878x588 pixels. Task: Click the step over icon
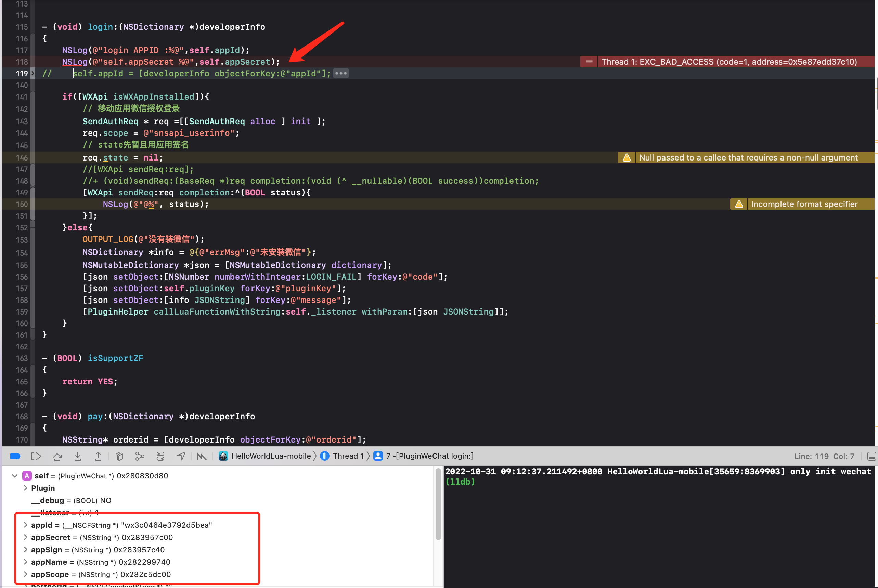tap(57, 456)
